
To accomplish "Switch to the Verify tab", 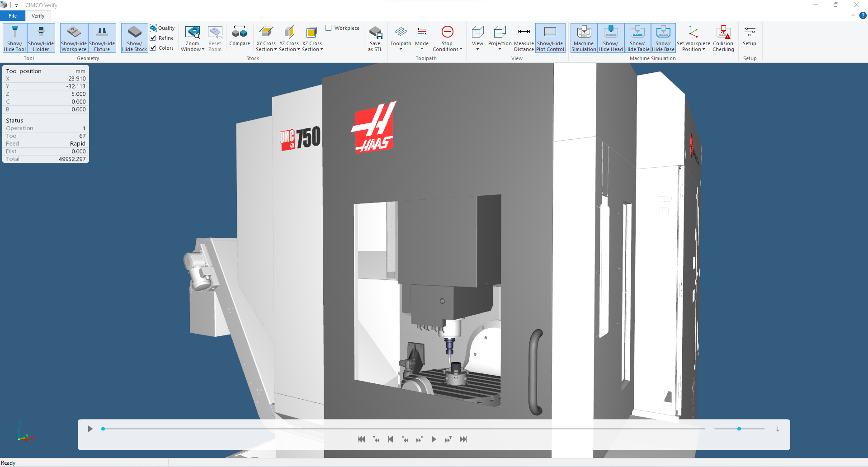I will [x=38, y=16].
